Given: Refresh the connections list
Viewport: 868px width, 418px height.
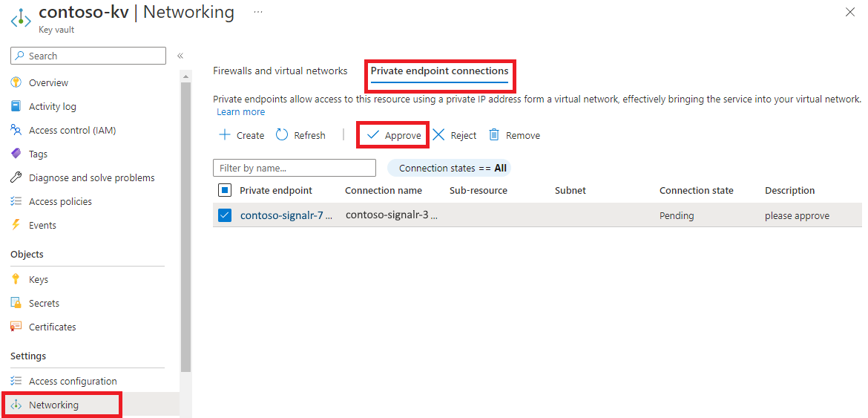Looking at the screenshot, I should click(x=300, y=135).
